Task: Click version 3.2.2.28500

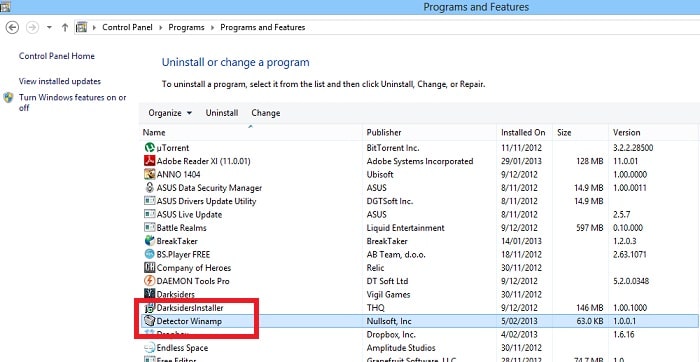Action: [x=633, y=147]
